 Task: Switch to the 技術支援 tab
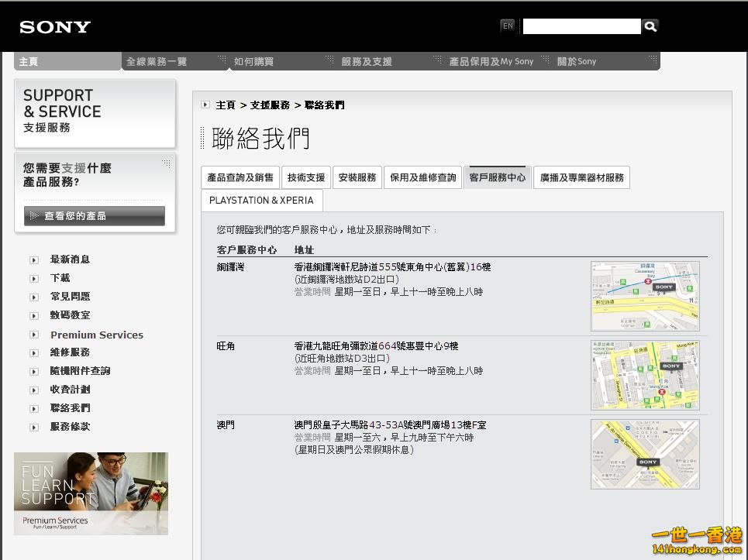(x=306, y=177)
